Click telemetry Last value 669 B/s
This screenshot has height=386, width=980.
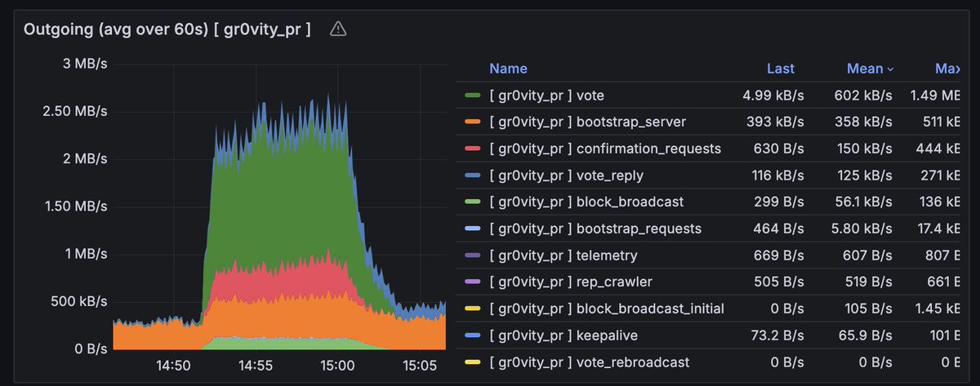pyautogui.click(x=779, y=255)
